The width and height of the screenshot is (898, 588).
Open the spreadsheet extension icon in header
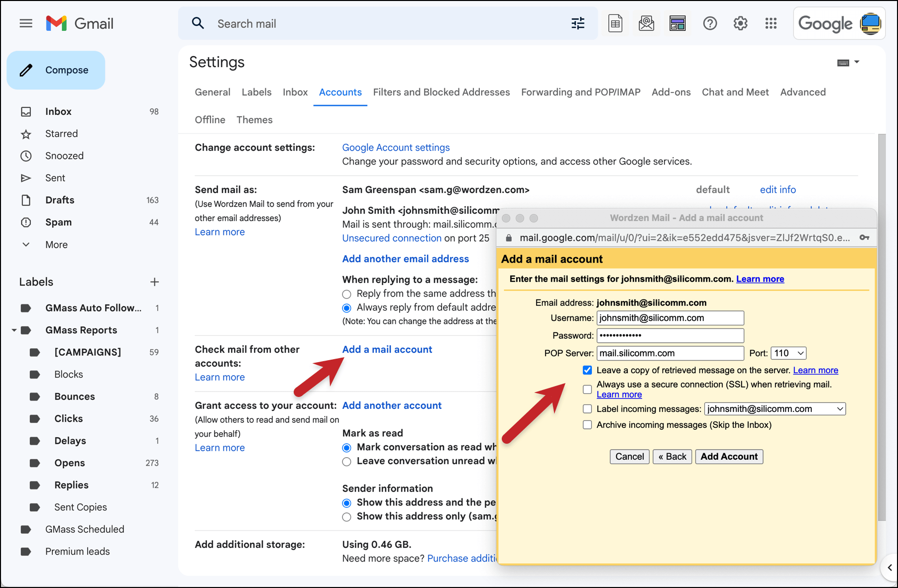pyautogui.click(x=615, y=23)
